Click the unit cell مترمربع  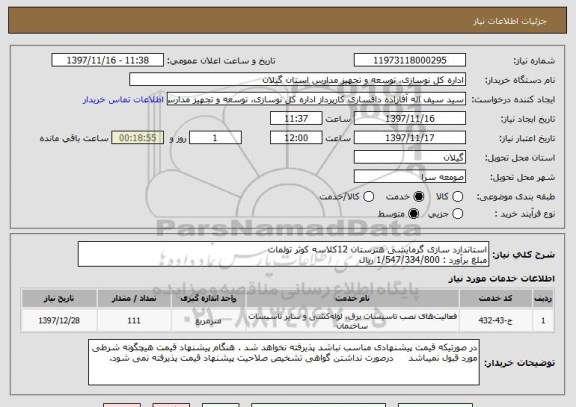pos(208,321)
